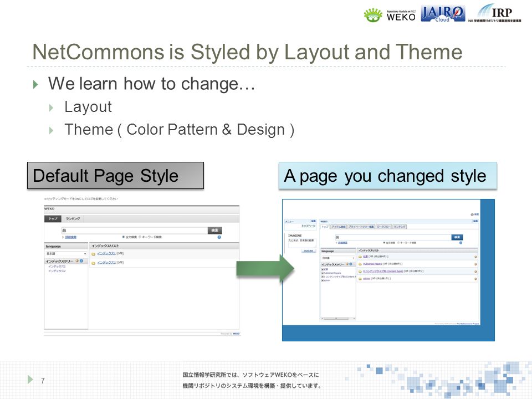Click folder icon beside admin list entry

pyautogui.click(x=360, y=279)
